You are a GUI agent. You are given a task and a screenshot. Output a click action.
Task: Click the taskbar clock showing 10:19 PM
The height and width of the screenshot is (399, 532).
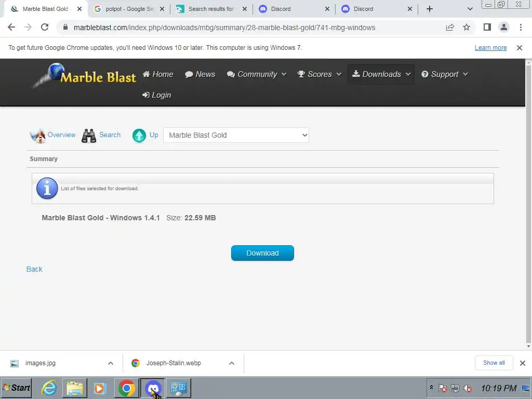click(499, 388)
